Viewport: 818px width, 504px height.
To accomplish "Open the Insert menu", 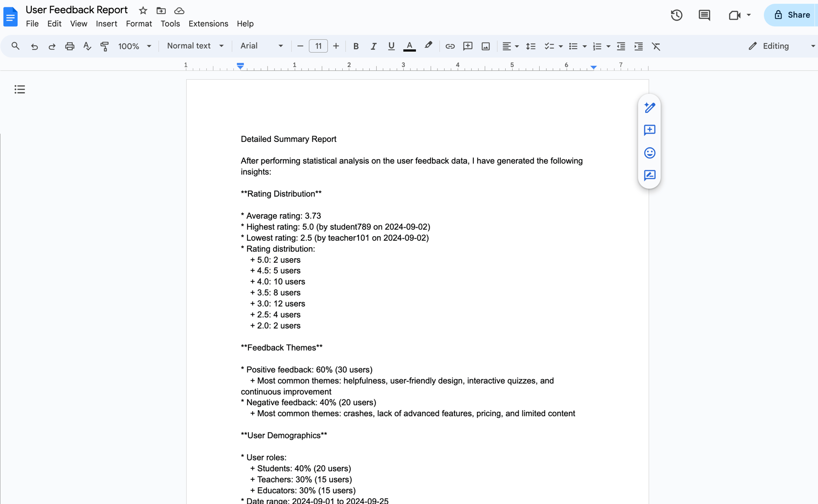I will [106, 24].
